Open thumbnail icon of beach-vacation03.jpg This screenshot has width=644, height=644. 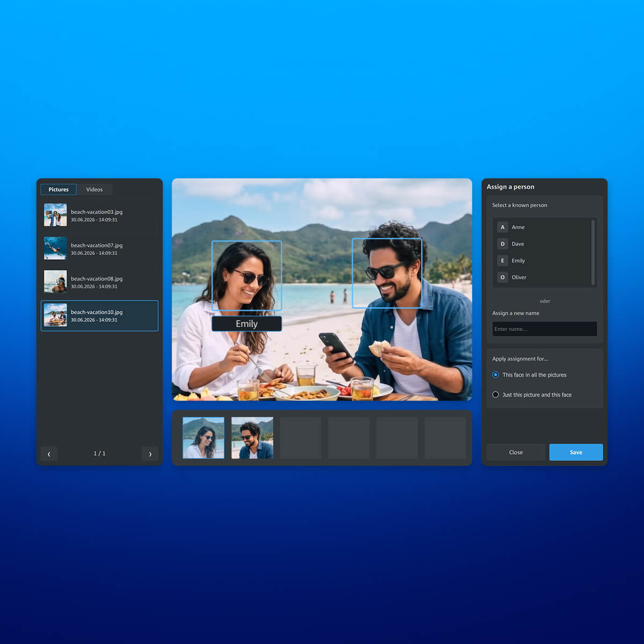pyautogui.click(x=55, y=215)
